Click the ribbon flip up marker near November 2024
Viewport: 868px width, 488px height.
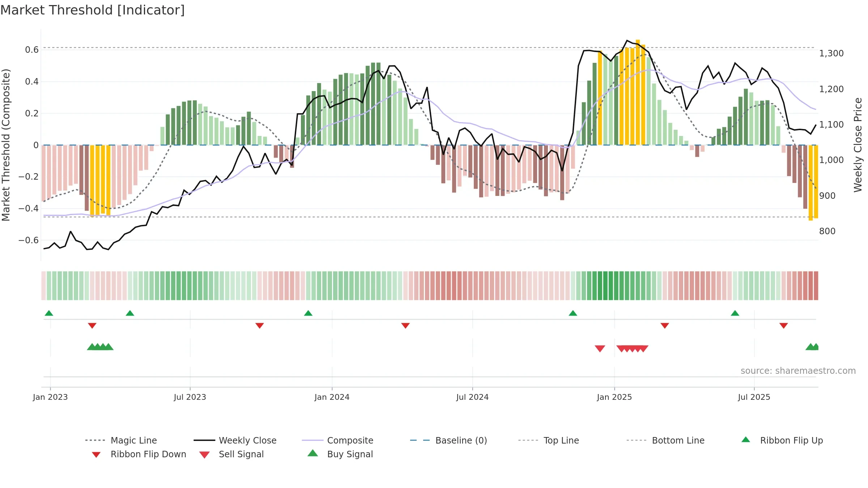(x=573, y=313)
